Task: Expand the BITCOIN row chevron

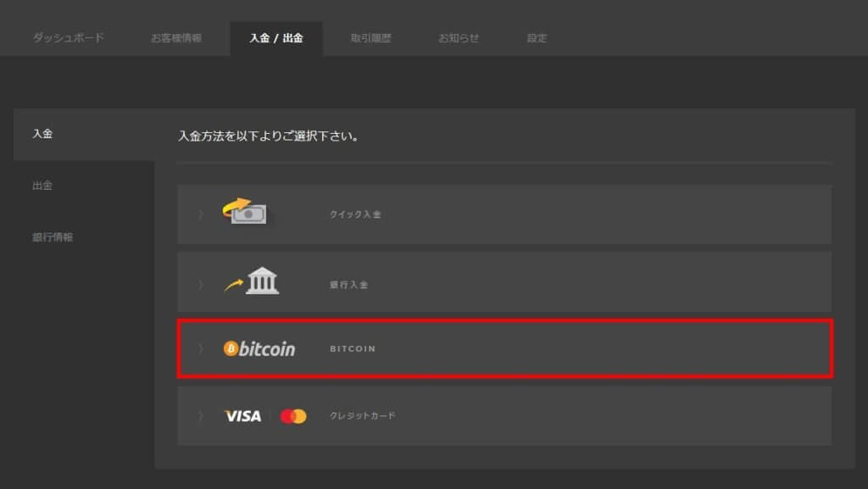Action: (201, 348)
